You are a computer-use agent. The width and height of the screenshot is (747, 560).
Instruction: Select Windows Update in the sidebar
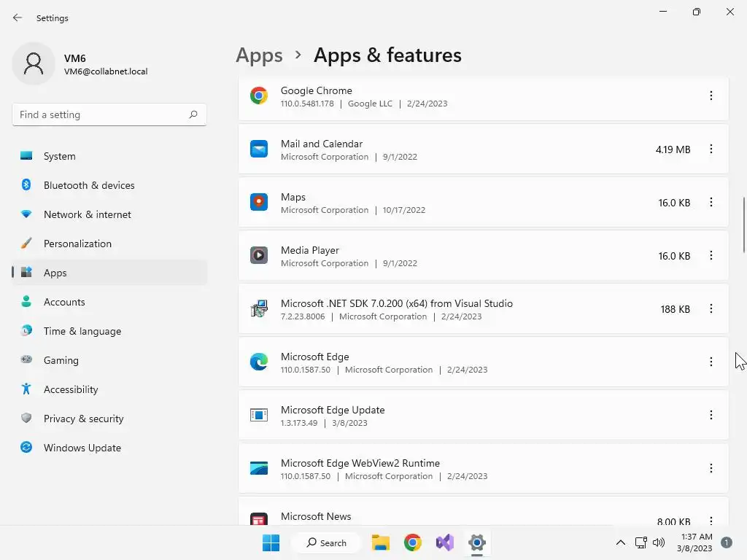point(82,448)
